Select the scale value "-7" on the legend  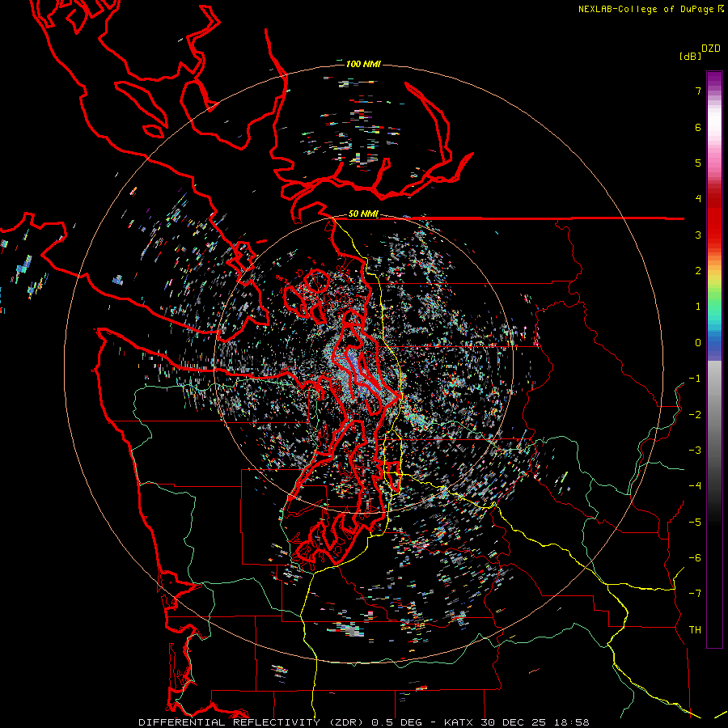(695, 594)
